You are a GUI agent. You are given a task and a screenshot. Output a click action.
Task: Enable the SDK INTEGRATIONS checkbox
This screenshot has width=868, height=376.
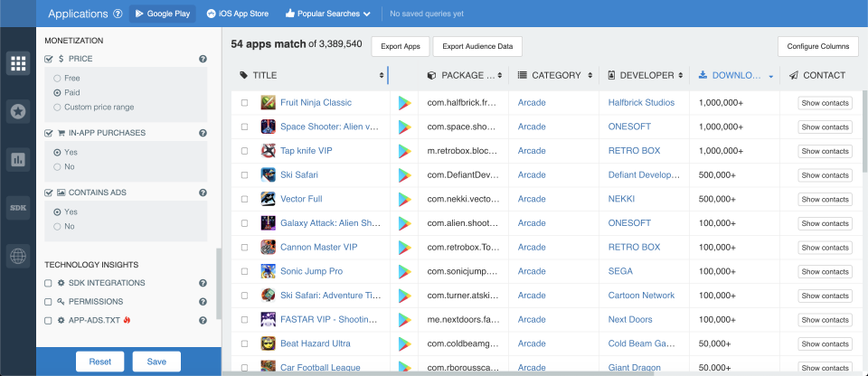(x=48, y=284)
